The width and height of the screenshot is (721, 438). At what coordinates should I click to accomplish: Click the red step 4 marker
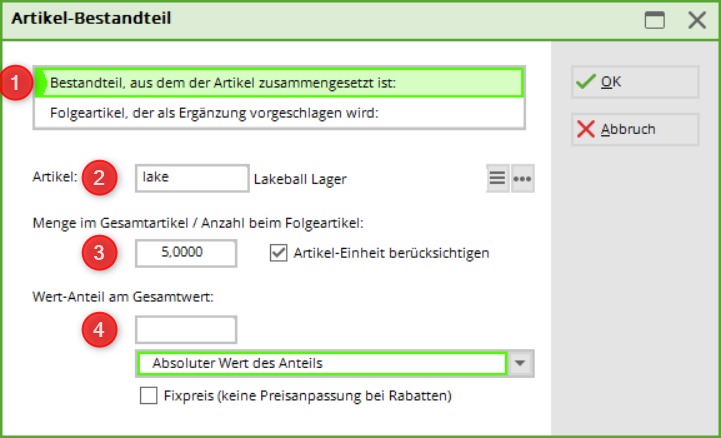click(x=99, y=330)
